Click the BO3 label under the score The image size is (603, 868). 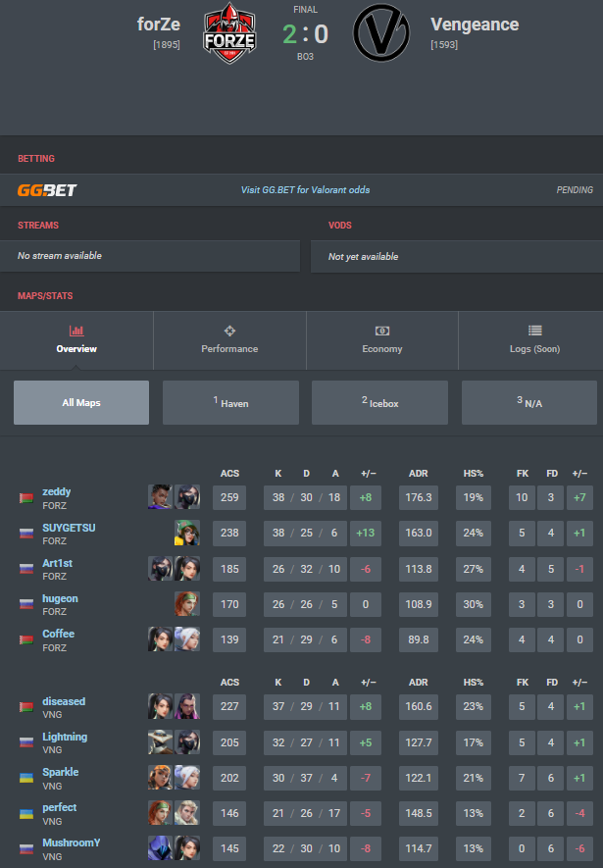coord(305,57)
